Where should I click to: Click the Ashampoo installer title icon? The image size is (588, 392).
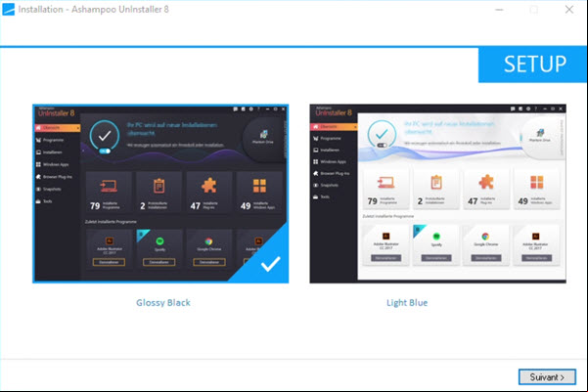coord(8,9)
